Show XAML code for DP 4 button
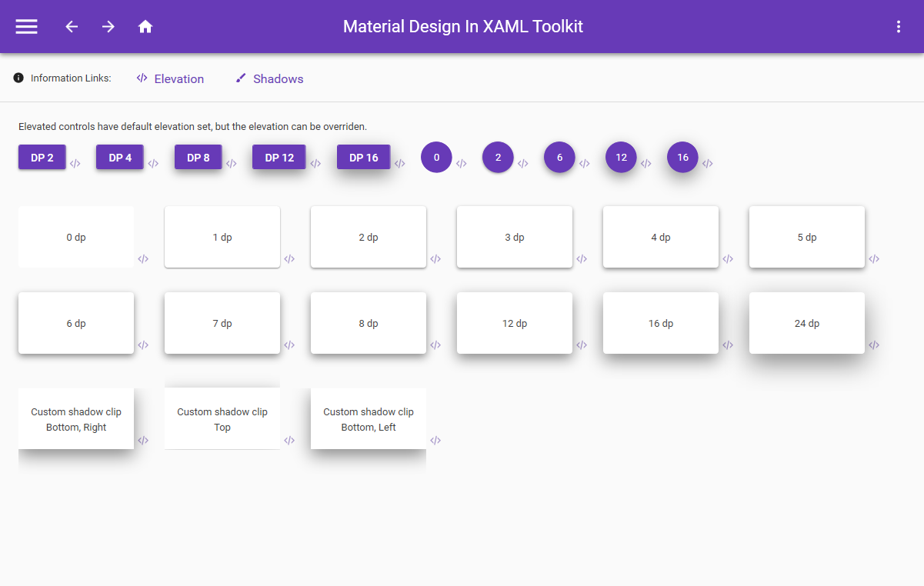The height and width of the screenshot is (586, 924). tap(153, 164)
